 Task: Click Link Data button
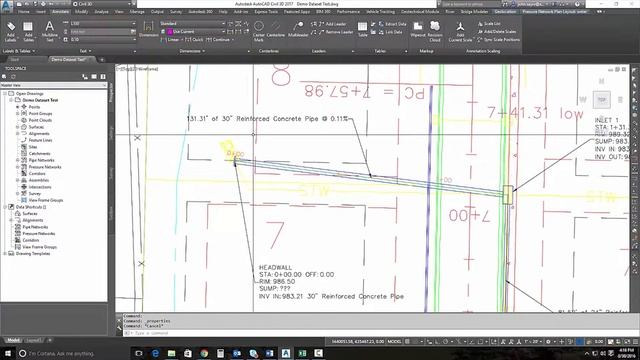pos(390,32)
